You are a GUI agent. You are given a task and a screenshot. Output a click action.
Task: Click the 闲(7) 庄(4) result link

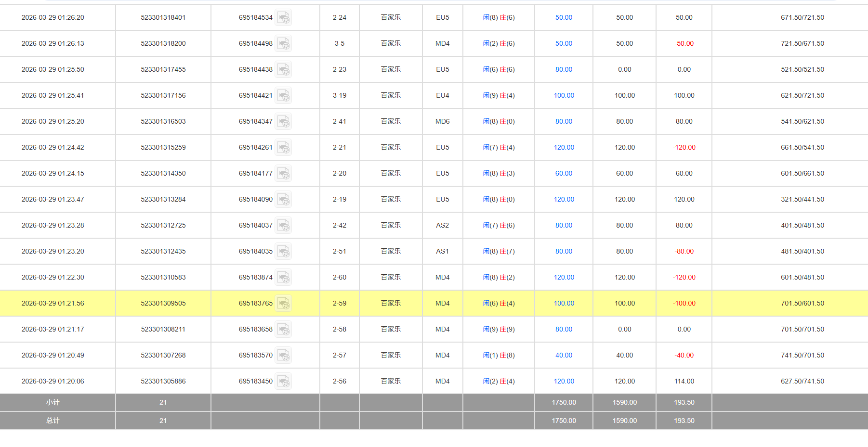(499, 147)
